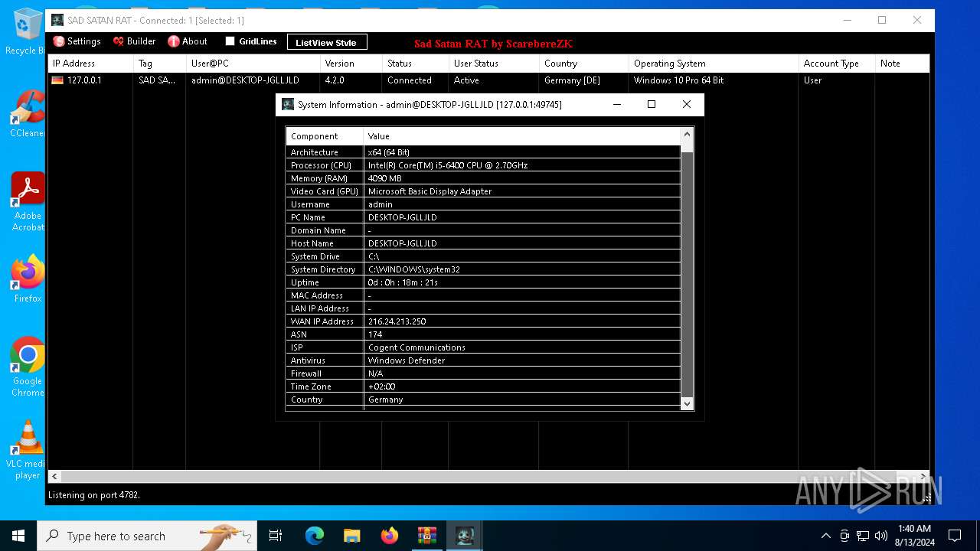Image resolution: width=980 pixels, height=551 pixels.
Task: Click the User Status column header
Action: [494, 64]
